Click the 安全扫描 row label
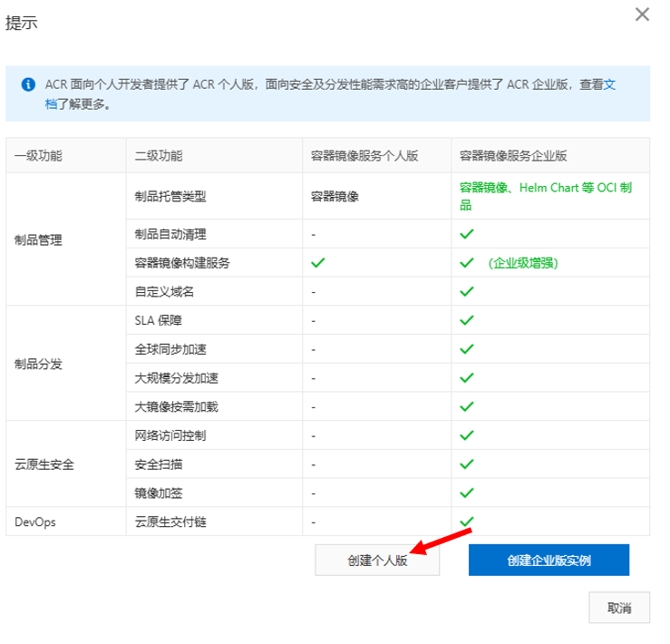The height and width of the screenshot is (644, 670). (x=159, y=464)
